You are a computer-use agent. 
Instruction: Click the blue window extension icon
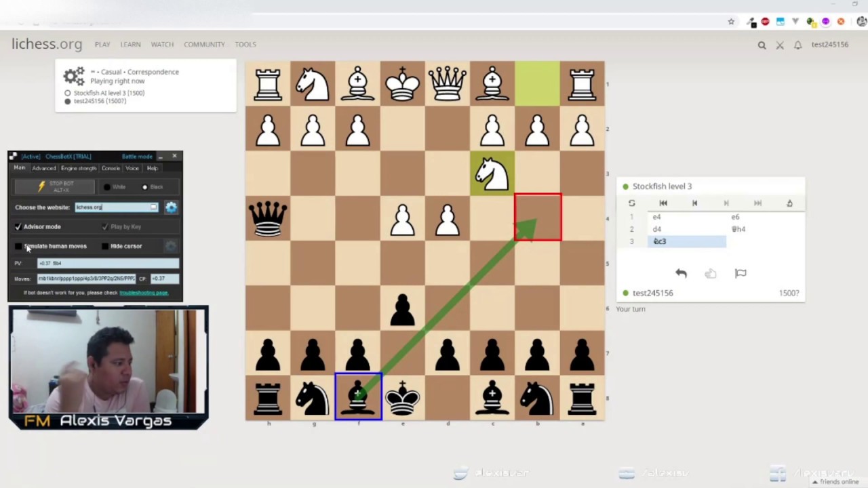781,22
